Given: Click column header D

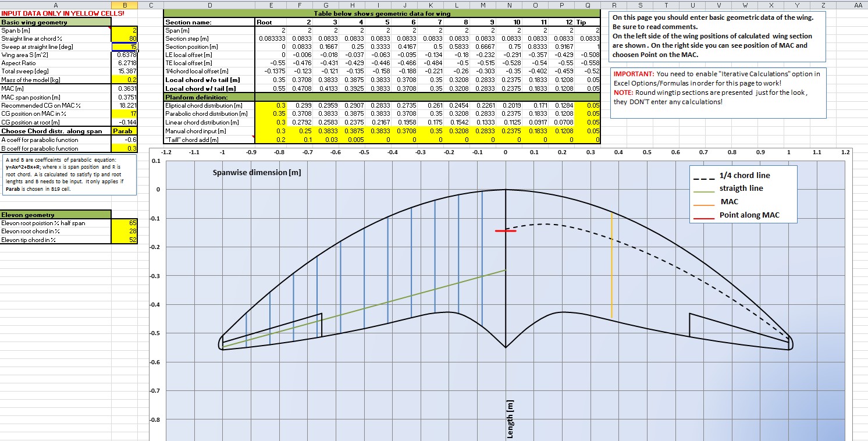Looking at the screenshot, I should [209, 5].
